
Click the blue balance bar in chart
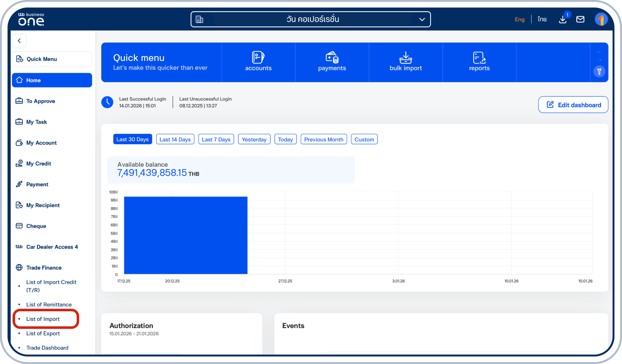point(186,235)
